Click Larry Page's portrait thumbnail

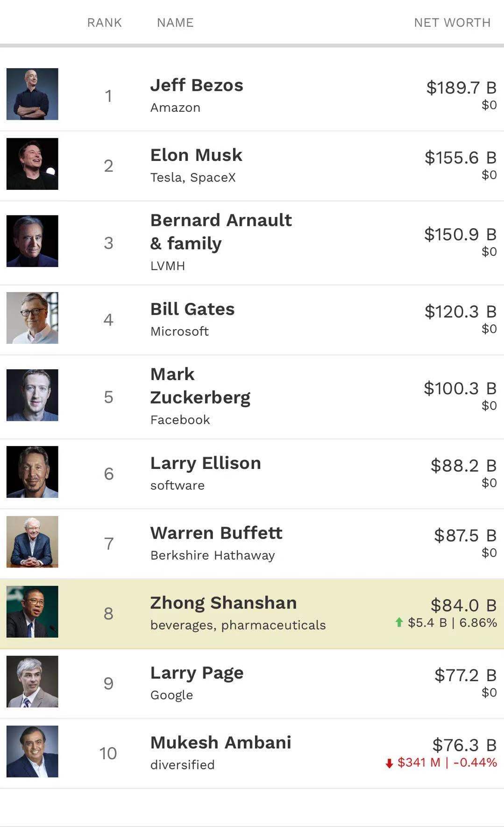[32, 681]
